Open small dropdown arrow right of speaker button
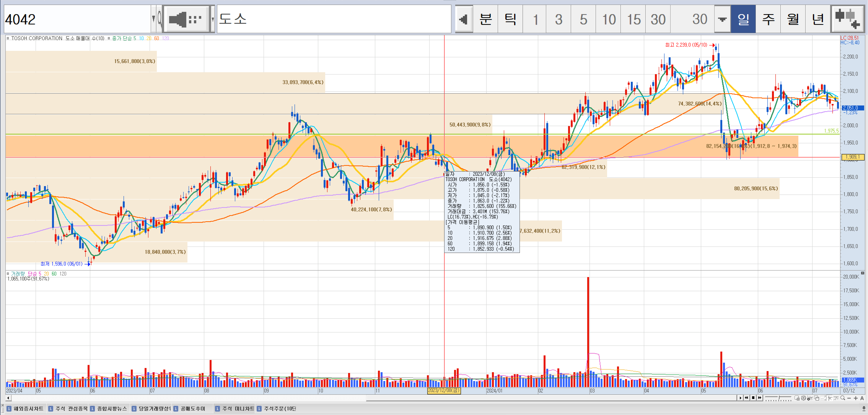 pyautogui.click(x=213, y=19)
